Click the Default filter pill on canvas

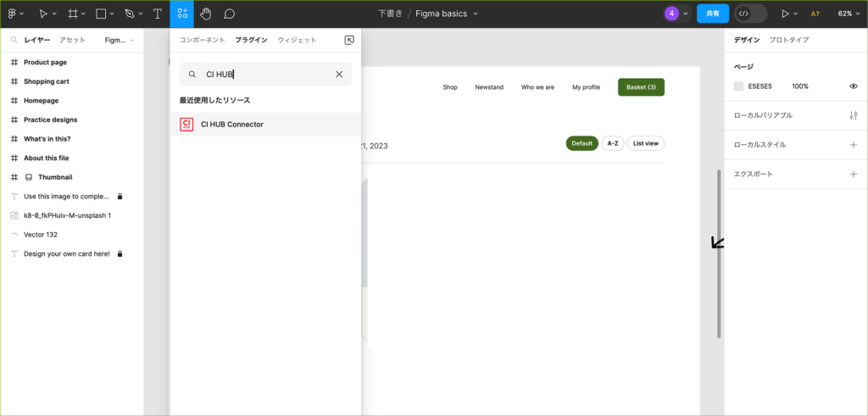[x=581, y=143]
